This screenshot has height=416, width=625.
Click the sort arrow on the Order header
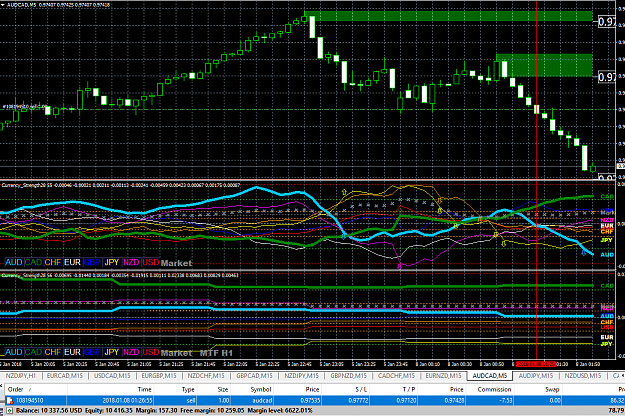(x=29, y=389)
